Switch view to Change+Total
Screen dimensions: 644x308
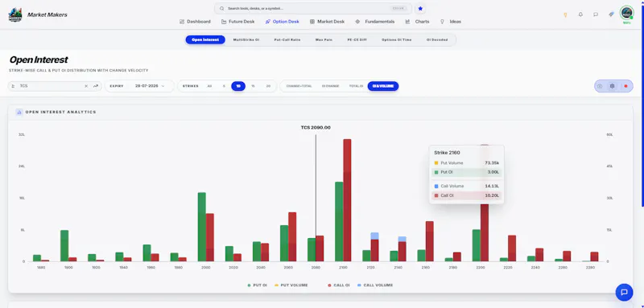[x=299, y=86]
